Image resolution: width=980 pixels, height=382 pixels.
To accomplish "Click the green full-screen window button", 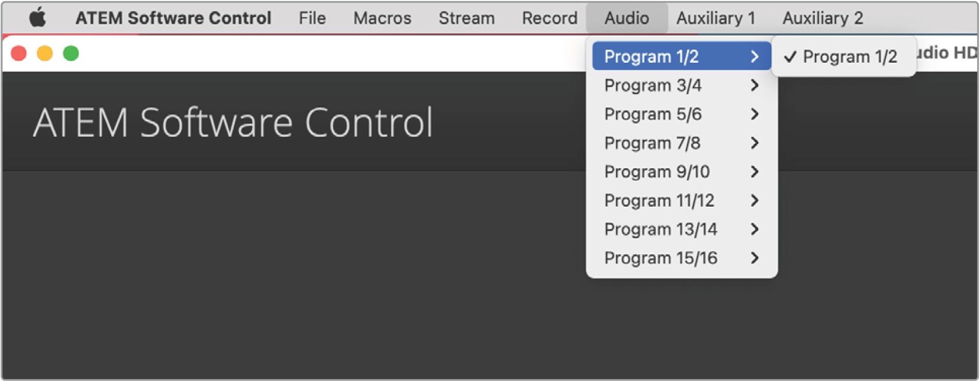I will 71,53.
